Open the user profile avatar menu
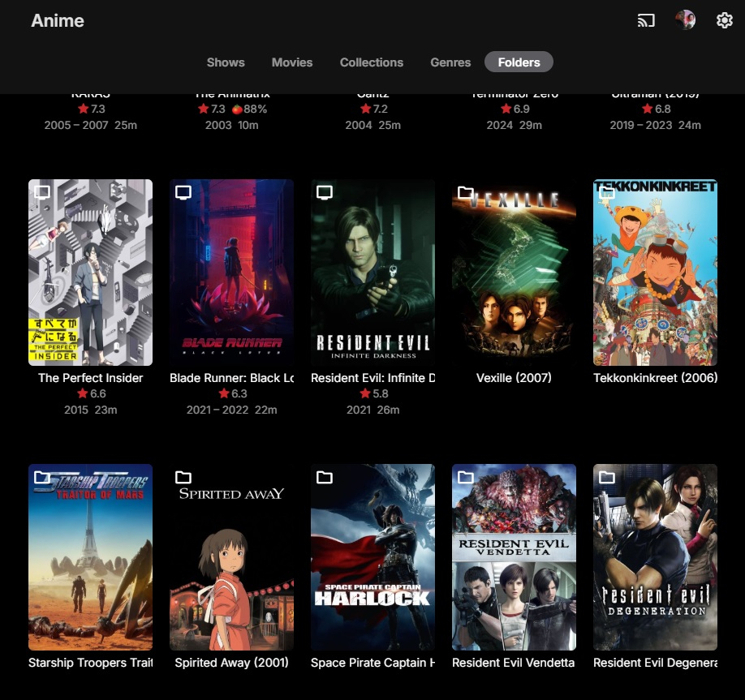Screen dimensions: 745x700 pos(685,20)
